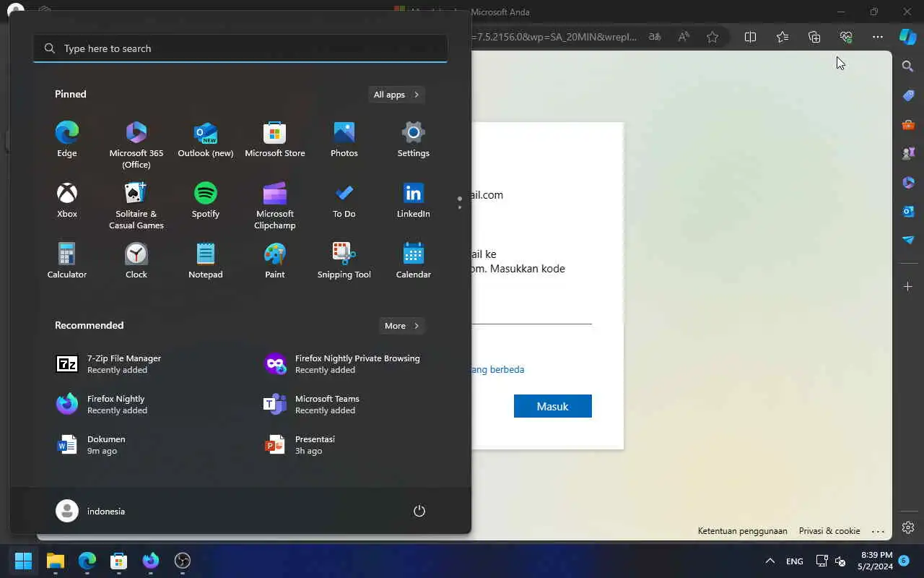Image resolution: width=924 pixels, height=578 pixels.
Task: Open LinkedIn pinned app
Action: tap(414, 200)
